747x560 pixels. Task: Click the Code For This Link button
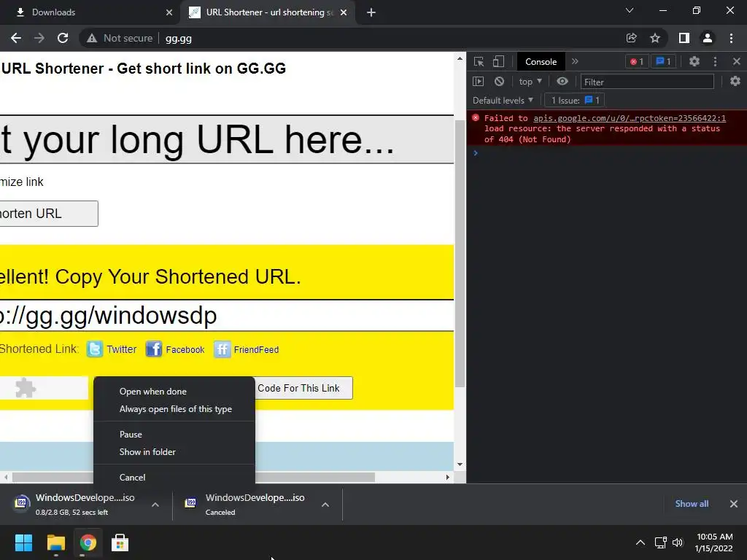pyautogui.click(x=303, y=388)
